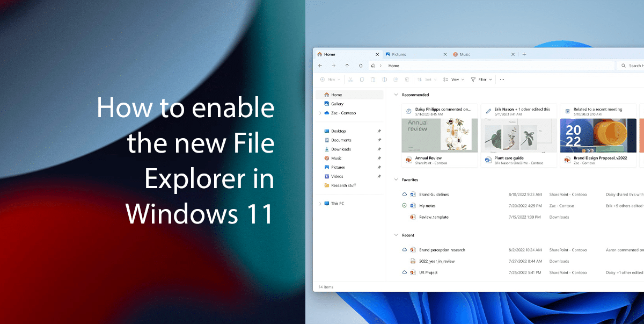Screen dimensions: 644x324
Task: Expand the This PC tree node
Action: 320,204
